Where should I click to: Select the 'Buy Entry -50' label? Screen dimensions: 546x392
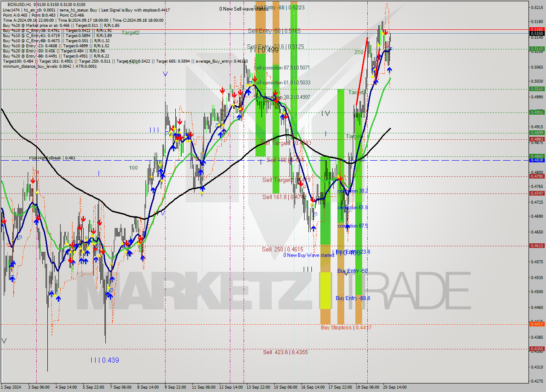click(352, 271)
